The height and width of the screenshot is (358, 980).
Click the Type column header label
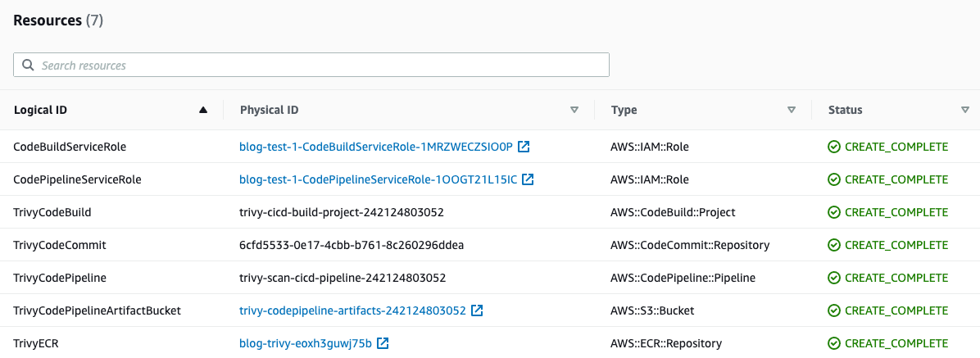(x=624, y=110)
